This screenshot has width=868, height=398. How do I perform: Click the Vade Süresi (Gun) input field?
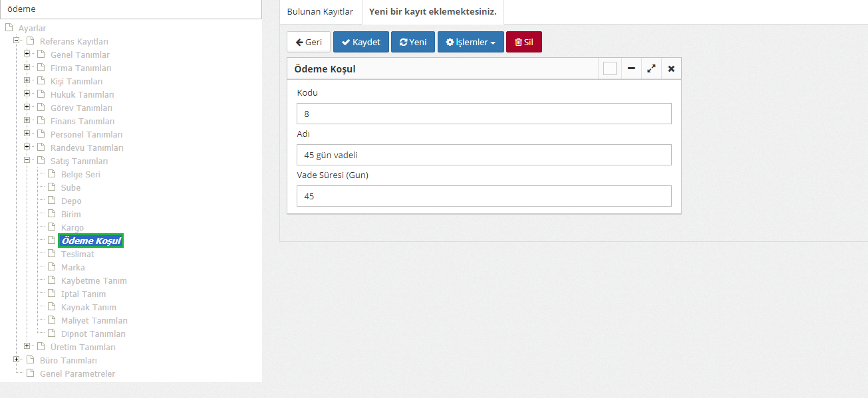tap(484, 196)
